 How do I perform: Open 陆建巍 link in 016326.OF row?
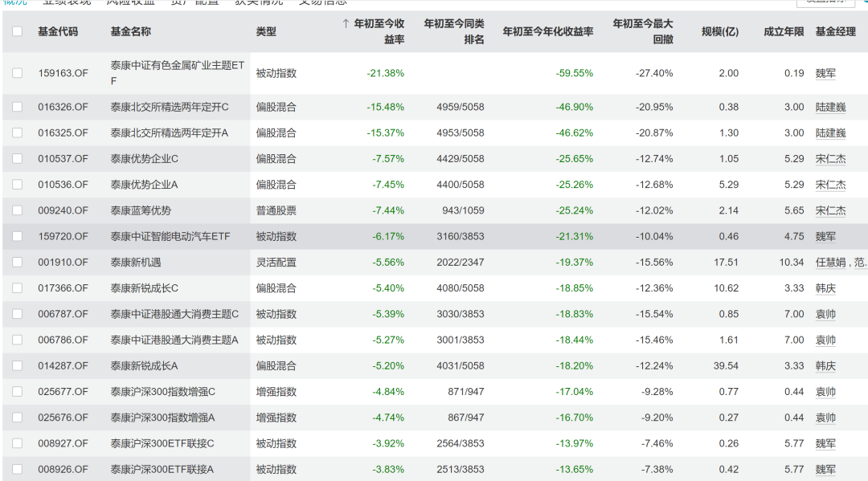pyautogui.click(x=830, y=107)
